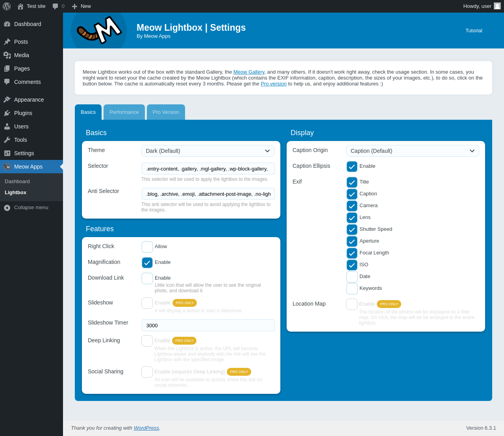Toggle the Exif Focal Length checkbox
The height and width of the screenshot is (436, 504).
coord(352,253)
